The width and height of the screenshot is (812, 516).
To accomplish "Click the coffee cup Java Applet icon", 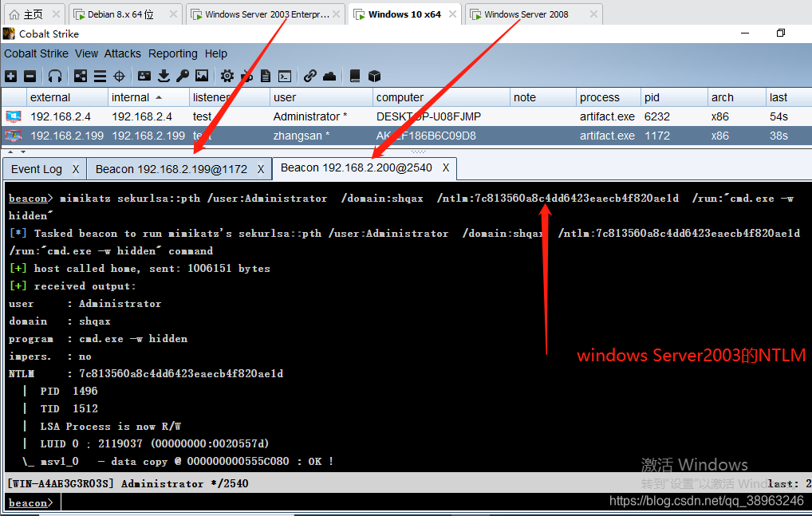I will pos(247,77).
